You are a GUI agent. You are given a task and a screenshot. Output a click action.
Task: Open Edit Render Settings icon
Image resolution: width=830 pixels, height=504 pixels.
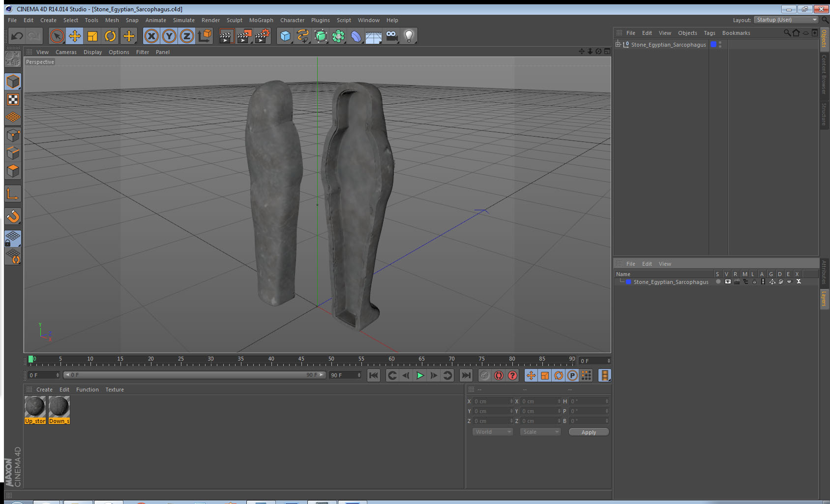[x=263, y=36]
